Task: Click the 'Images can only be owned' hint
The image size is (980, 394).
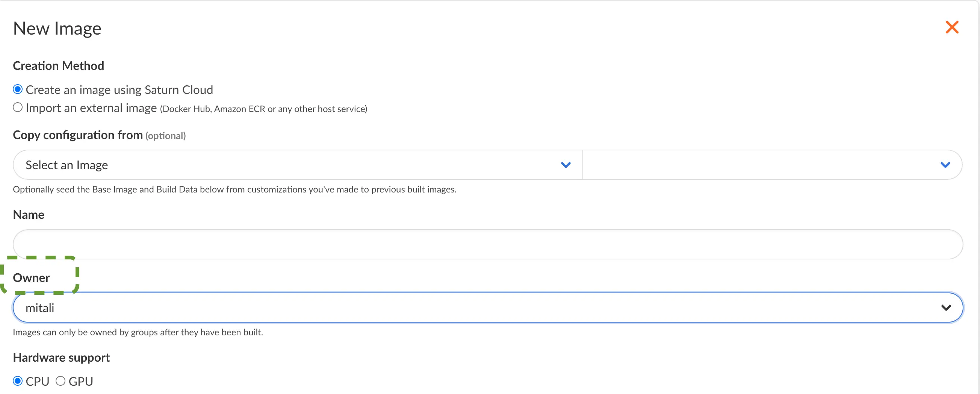Action: point(138,332)
